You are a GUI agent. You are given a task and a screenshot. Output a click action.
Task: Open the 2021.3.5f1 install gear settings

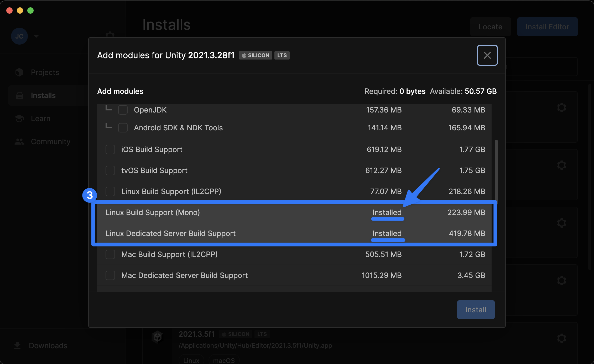point(561,338)
